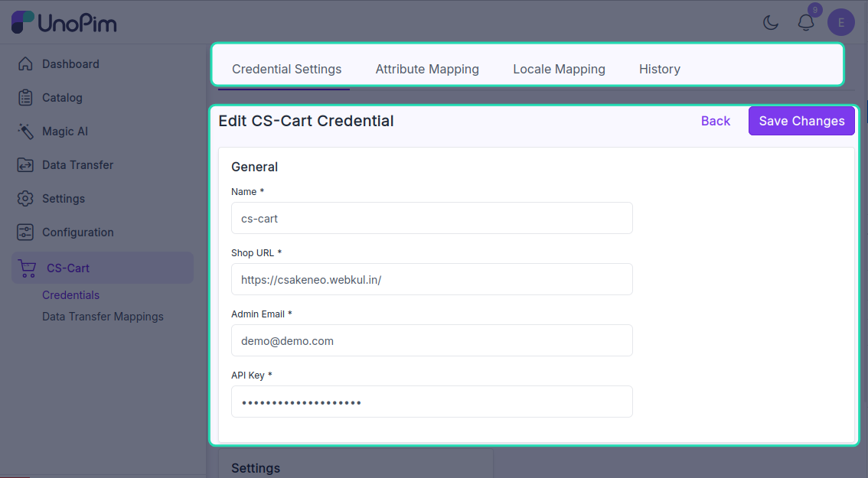Click the Data Transfer icon
Screen dimensions: 868x478
click(x=25, y=165)
